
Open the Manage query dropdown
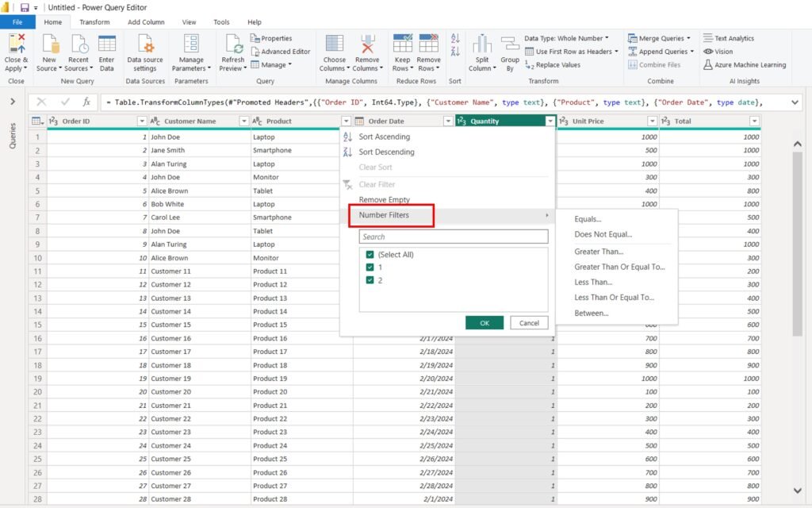[271, 65]
